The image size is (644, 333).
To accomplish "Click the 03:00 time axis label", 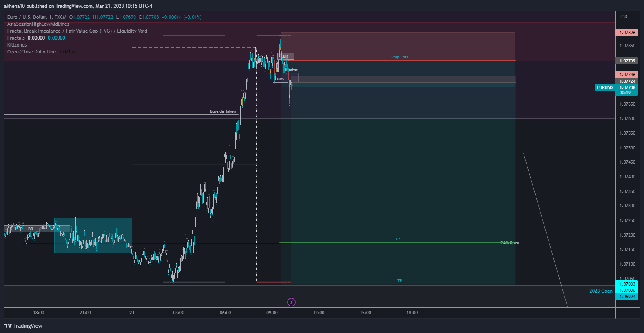I will (179, 313).
